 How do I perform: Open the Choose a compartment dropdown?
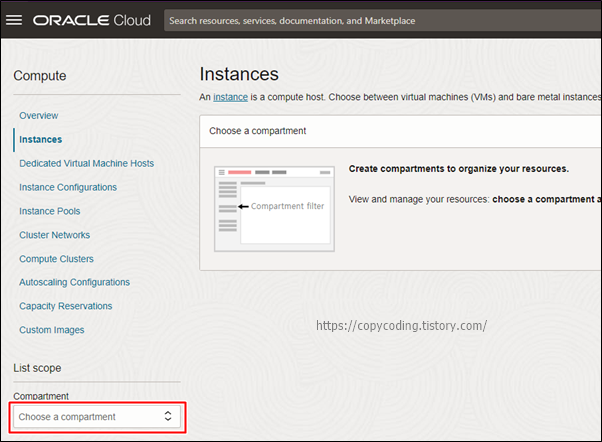click(97, 417)
